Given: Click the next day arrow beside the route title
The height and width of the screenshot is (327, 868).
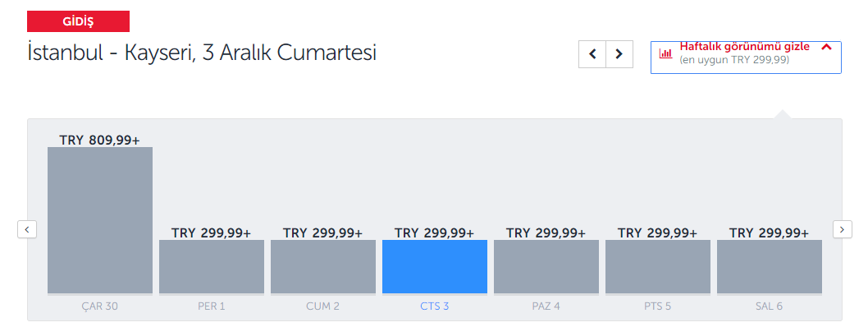Looking at the screenshot, I should click(x=619, y=54).
